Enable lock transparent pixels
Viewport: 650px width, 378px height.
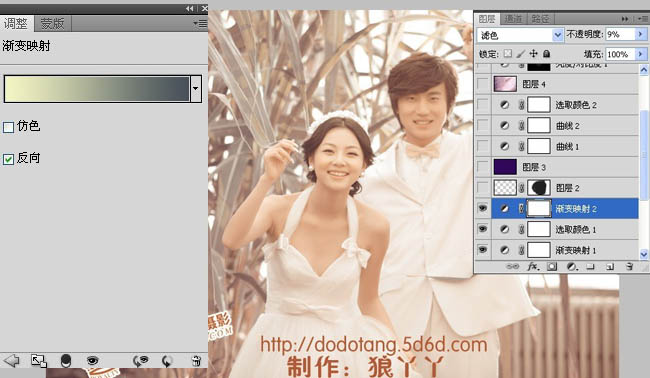tap(508, 54)
